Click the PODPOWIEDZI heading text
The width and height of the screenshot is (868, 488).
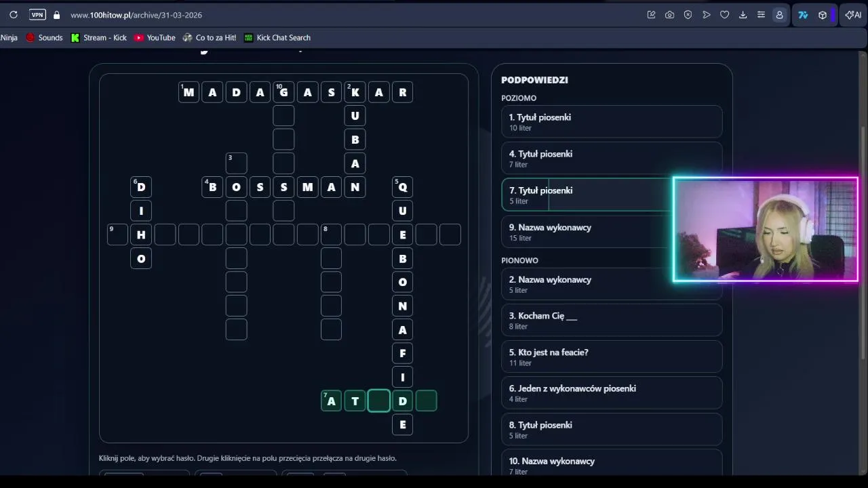(x=534, y=80)
